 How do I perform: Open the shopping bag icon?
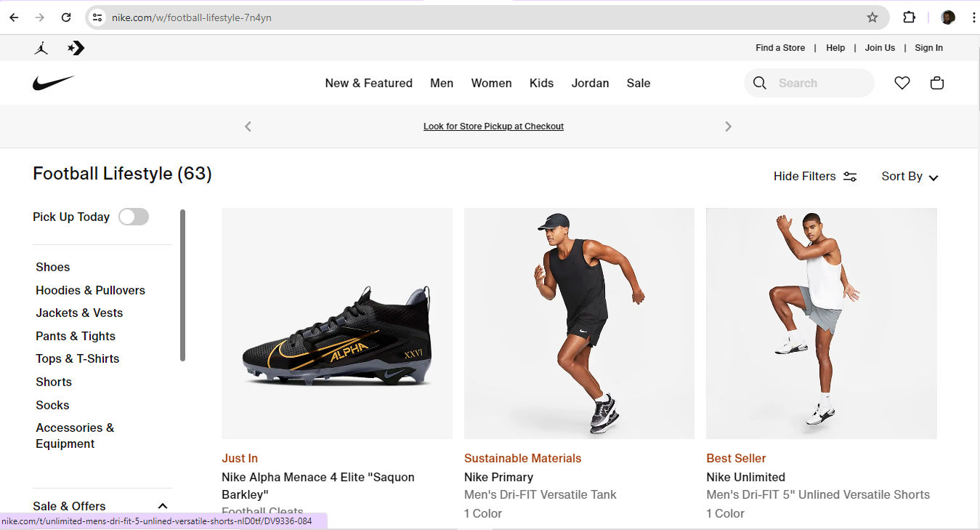tap(936, 83)
